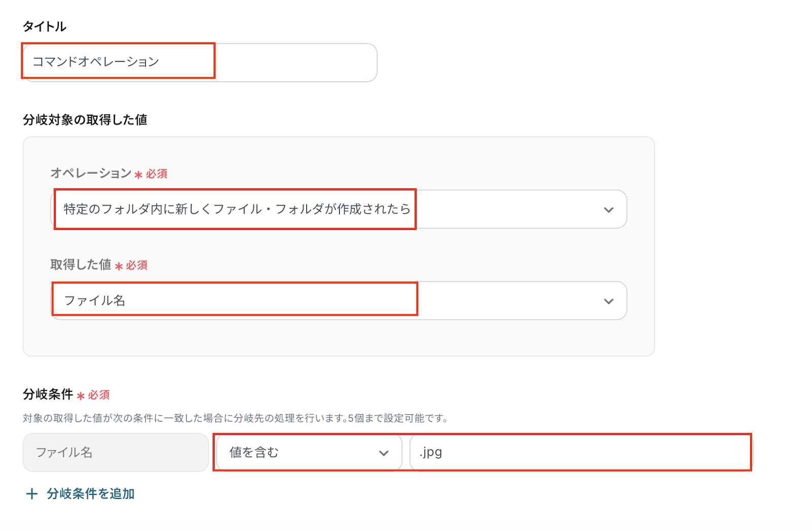Click the red 必須 marker beside 取得した値 label
Screen dimensions: 812x531
[137, 265]
